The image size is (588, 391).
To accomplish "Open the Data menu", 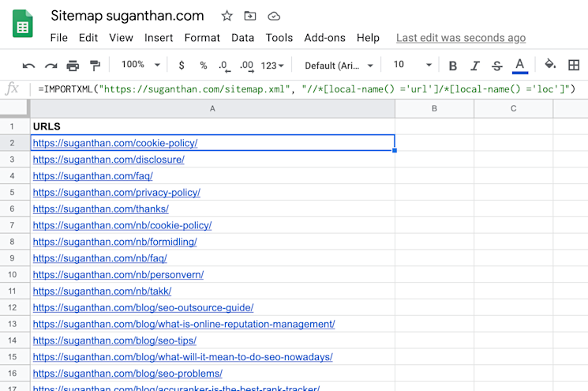I will click(242, 38).
